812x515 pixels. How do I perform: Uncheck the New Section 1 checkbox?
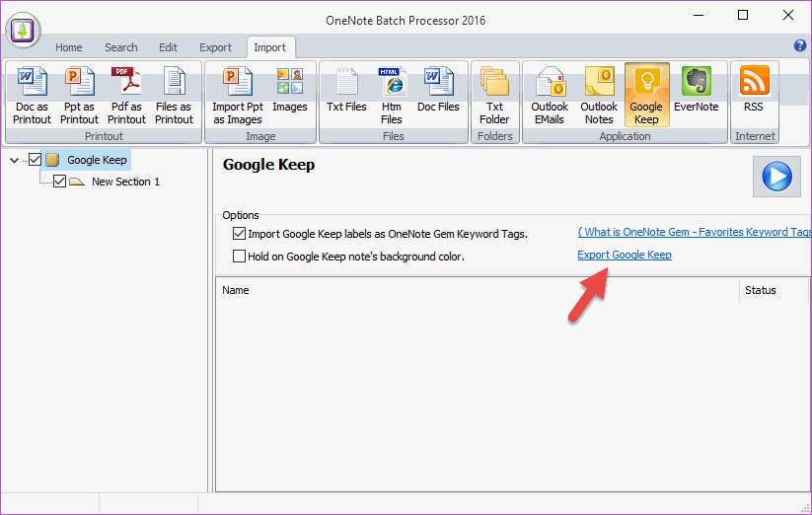[x=59, y=182]
